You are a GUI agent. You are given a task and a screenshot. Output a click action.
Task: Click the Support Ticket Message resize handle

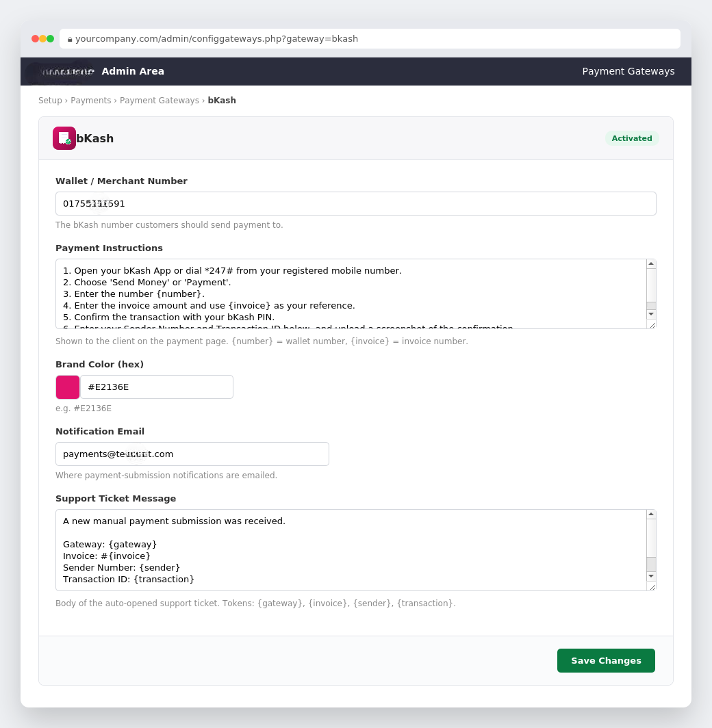pos(652,587)
